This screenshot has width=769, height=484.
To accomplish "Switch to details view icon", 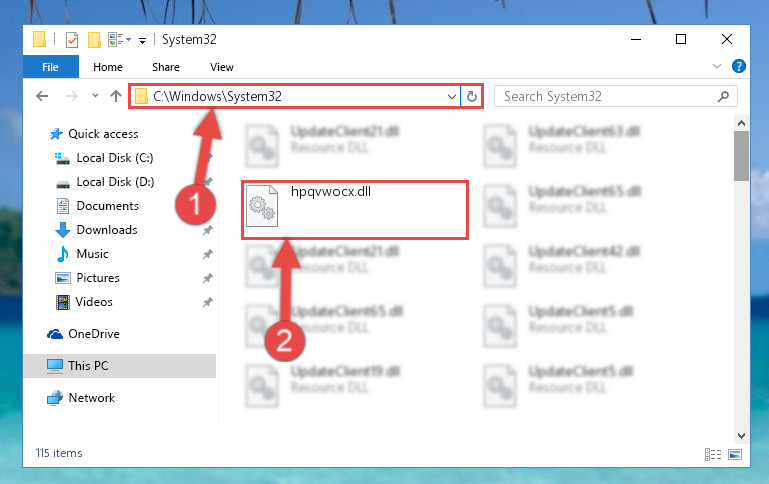I will pyautogui.click(x=713, y=455).
